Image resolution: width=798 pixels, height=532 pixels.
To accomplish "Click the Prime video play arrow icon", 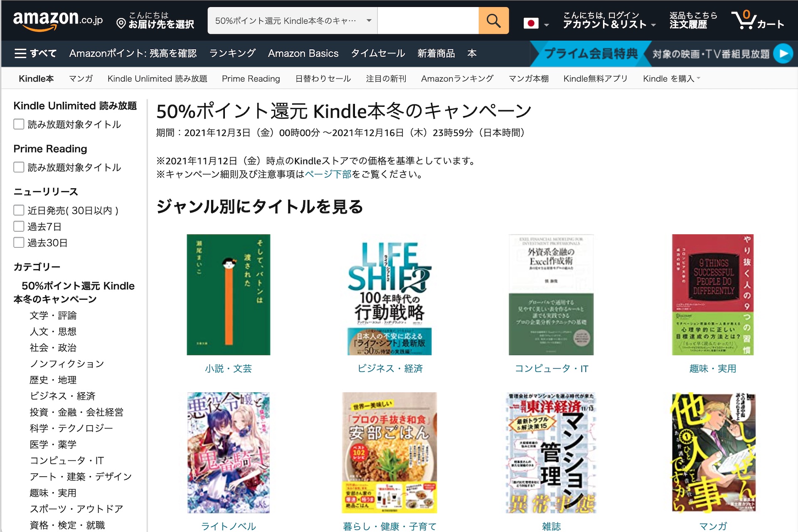I will click(x=783, y=54).
